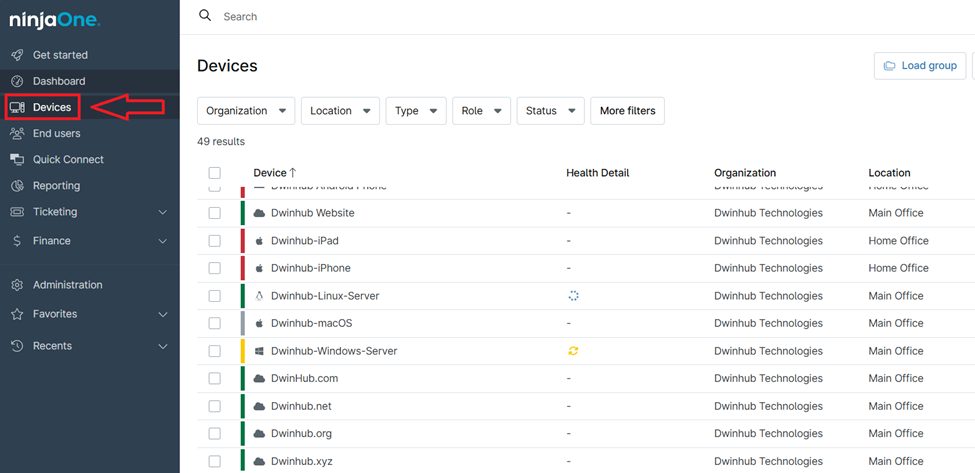This screenshot has width=975, height=473.
Task: Click the cloud icon beside Dwinhub Website
Action: pos(259,213)
